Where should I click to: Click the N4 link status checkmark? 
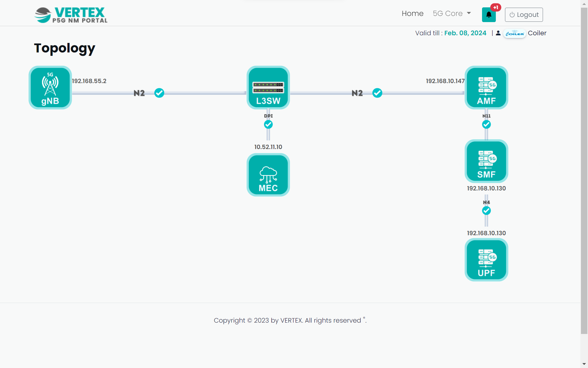click(486, 211)
